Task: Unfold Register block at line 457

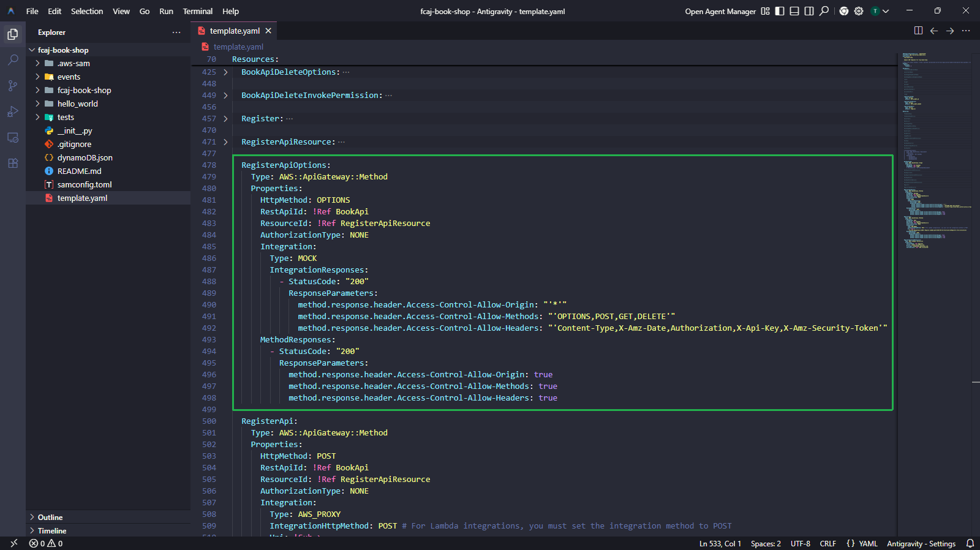Action: pos(225,119)
